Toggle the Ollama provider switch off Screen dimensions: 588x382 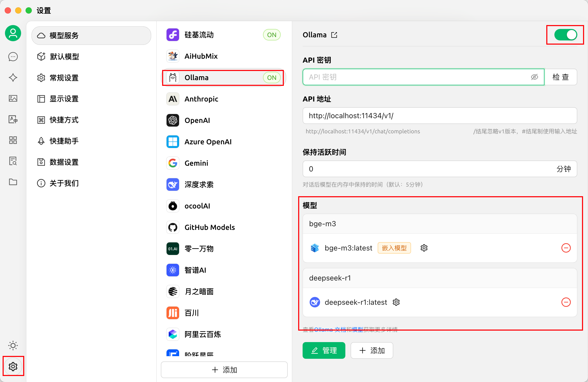565,35
